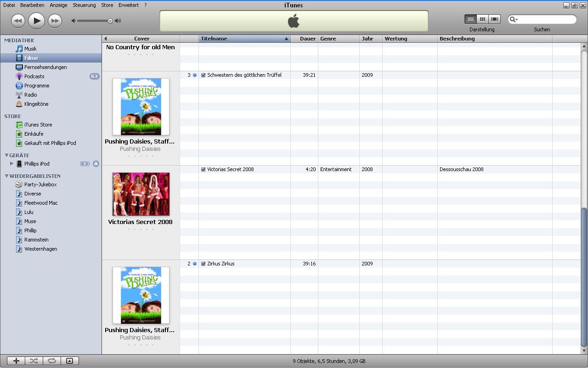Switch to grid view display
Image resolution: width=588 pixels, height=368 pixels.
coord(482,19)
